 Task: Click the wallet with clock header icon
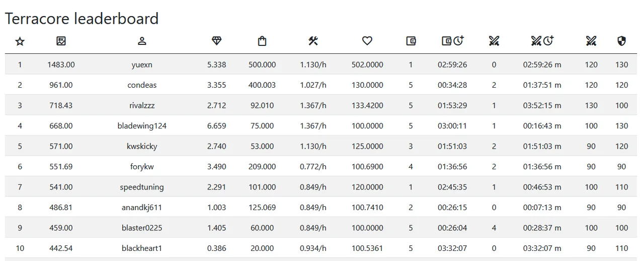pyautogui.click(x=452, y=41)
